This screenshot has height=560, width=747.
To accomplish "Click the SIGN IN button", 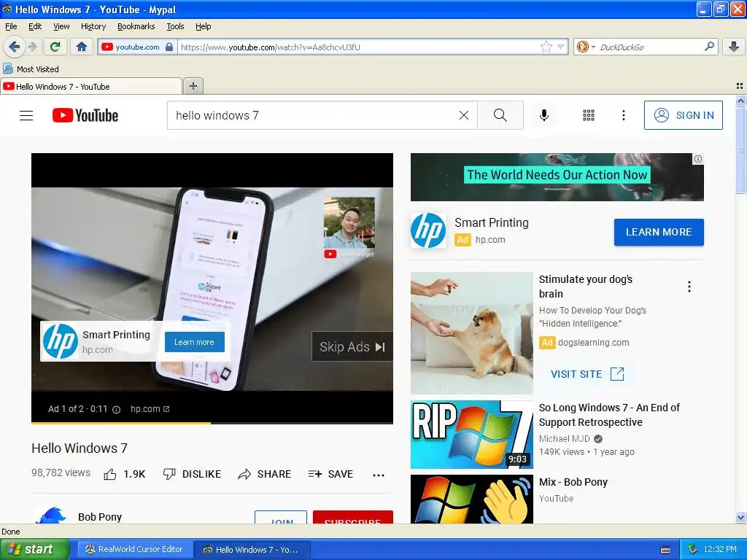I will [683, 115].
